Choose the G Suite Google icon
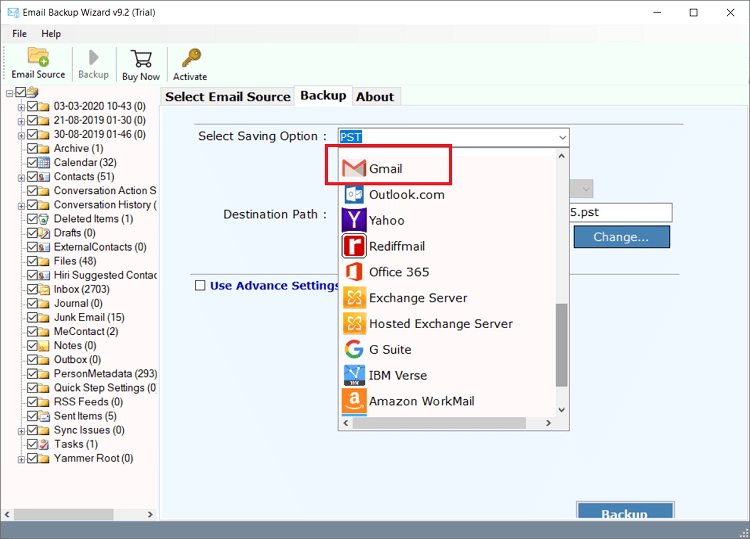The image size is (750, 539). click(354, 349)
